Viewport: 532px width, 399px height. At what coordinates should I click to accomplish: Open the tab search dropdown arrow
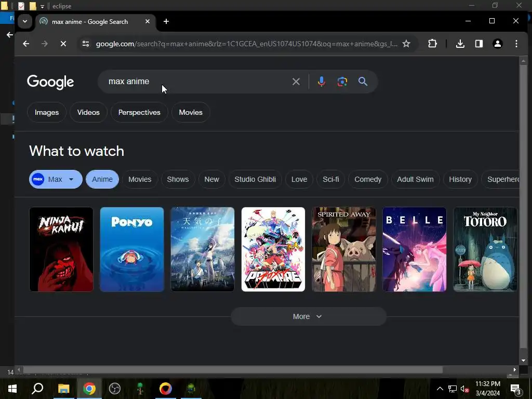(25, 21)
